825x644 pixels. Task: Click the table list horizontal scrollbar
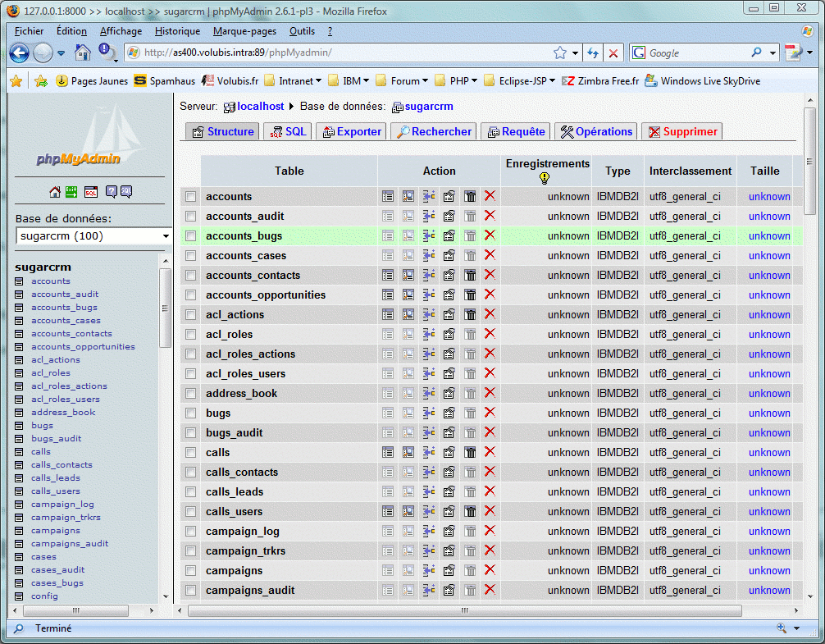[x=465, y=611]
